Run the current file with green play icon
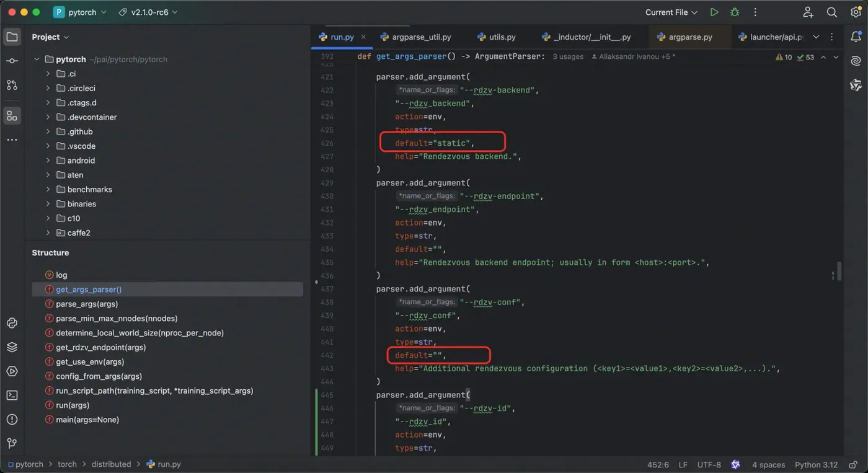 pyautogui.click(x=714, y=12)
